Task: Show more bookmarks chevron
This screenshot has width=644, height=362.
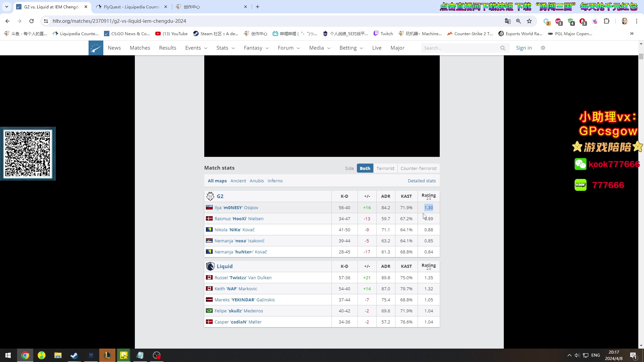Action: (632, 34)
